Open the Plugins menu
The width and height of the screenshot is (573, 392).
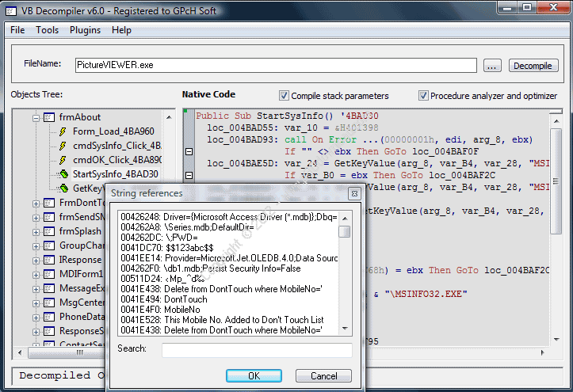pos(85,30)
